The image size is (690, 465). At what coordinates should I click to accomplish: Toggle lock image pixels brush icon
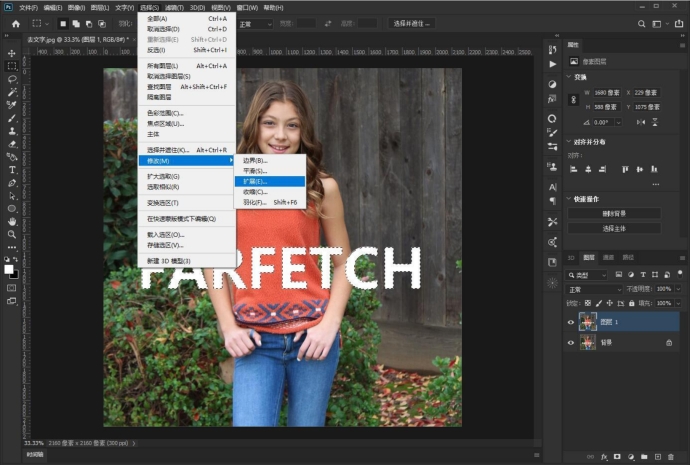[x=598, y=303]
